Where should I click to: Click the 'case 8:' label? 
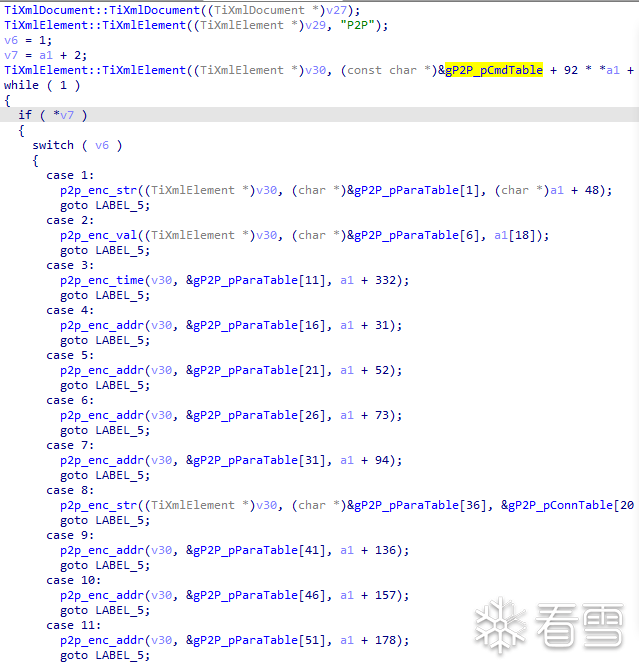click(70, 490)
